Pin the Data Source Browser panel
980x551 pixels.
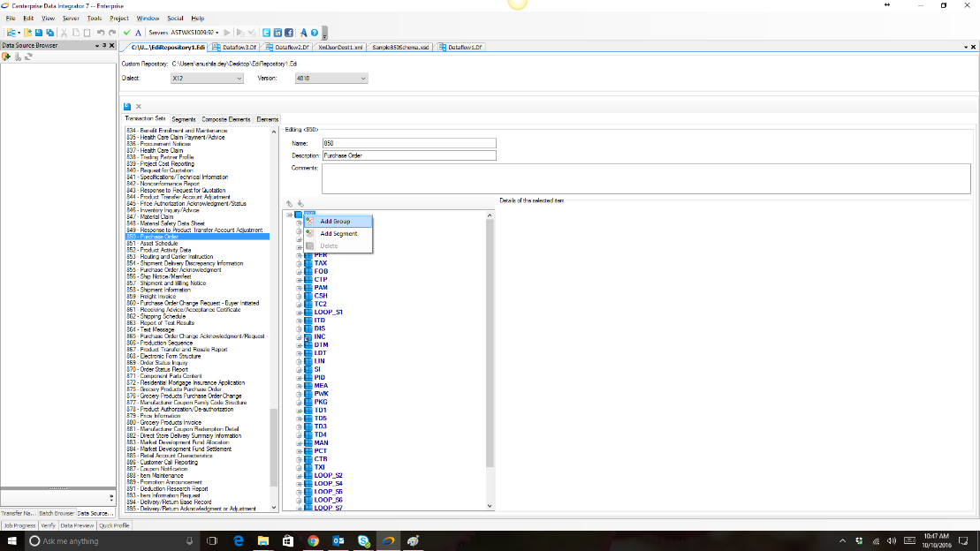[x=104, y=45]
